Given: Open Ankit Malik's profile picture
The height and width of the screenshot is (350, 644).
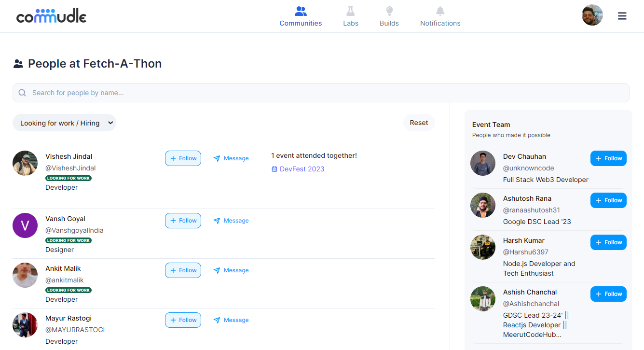Looking at the screenshot, I should 25,275.
